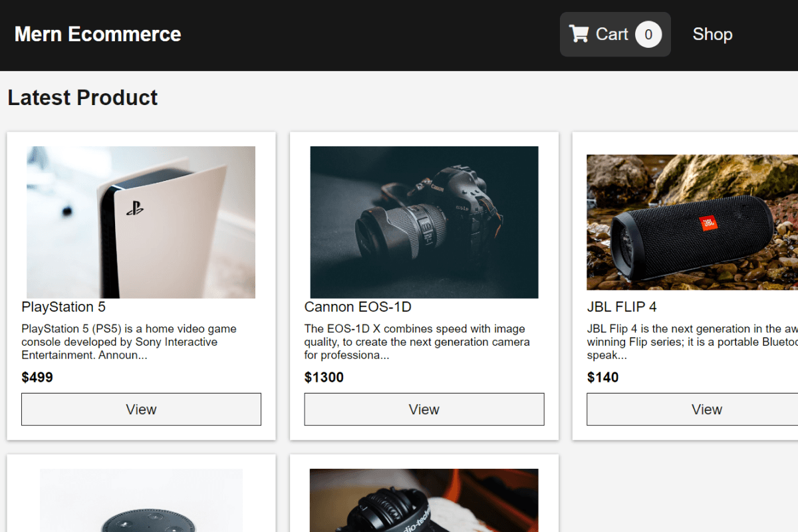
Task: Click the PlayStation 5 product image
Action: [141, 222]
